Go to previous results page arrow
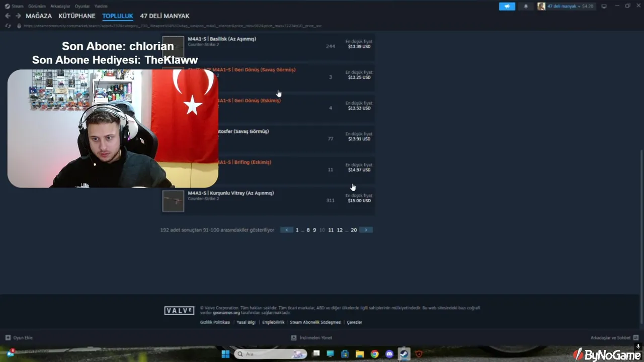The image size is (644, 362). [287, 230]
